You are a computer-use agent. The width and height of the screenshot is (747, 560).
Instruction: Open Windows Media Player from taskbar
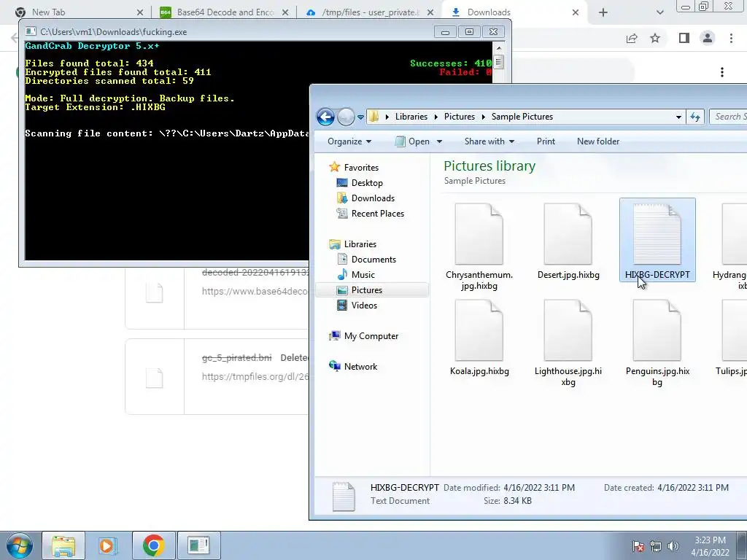(107, 545)
